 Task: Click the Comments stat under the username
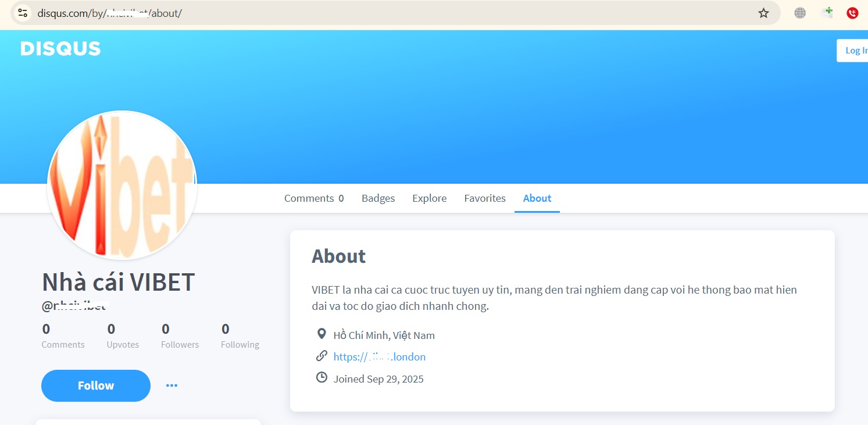(x=63, y=337)
